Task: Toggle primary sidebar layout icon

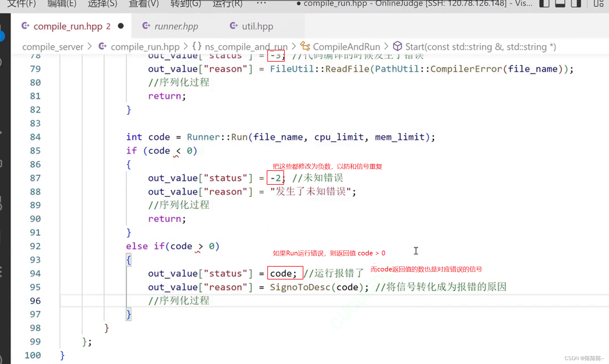Action: 544,4
